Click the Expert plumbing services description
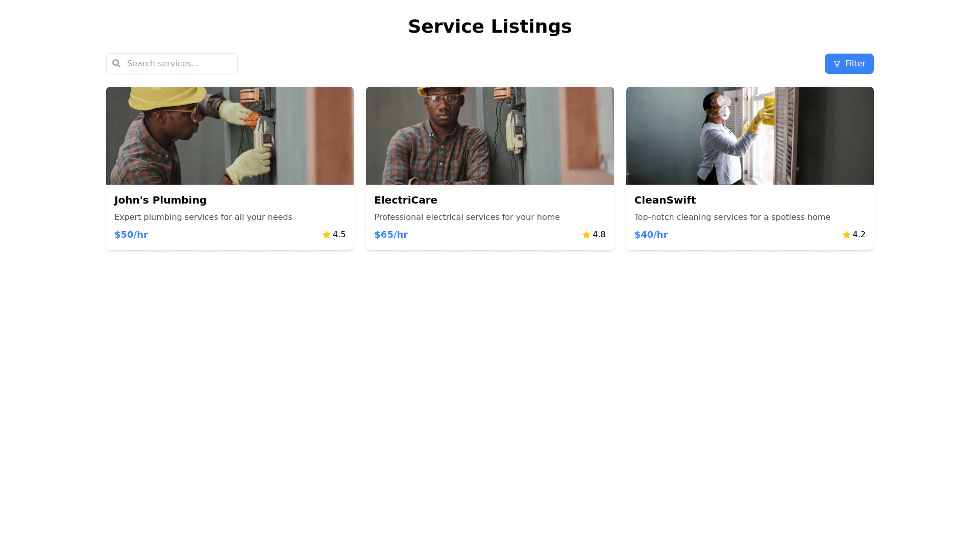This screenshot has height=551, width=980. tap(203, 217)
